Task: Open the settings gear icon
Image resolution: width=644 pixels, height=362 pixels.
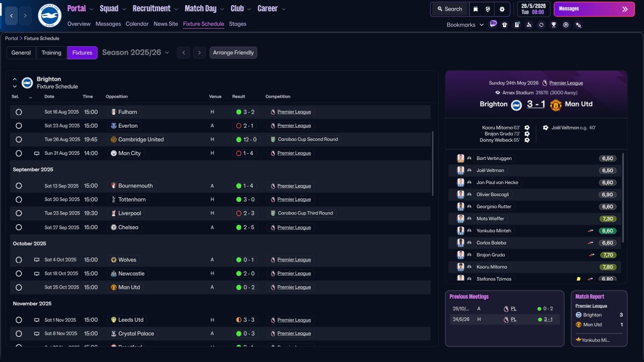Action: coord(502,9)
